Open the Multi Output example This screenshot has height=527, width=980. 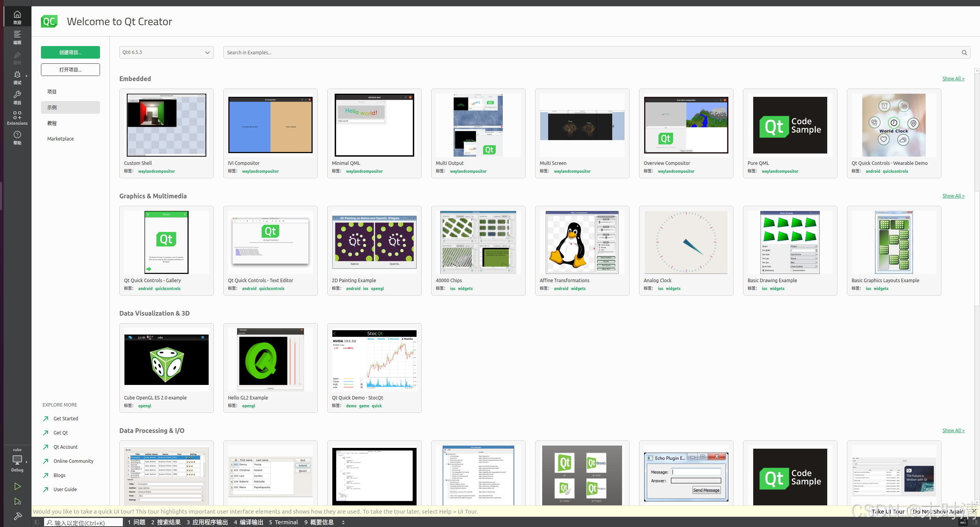478,133
